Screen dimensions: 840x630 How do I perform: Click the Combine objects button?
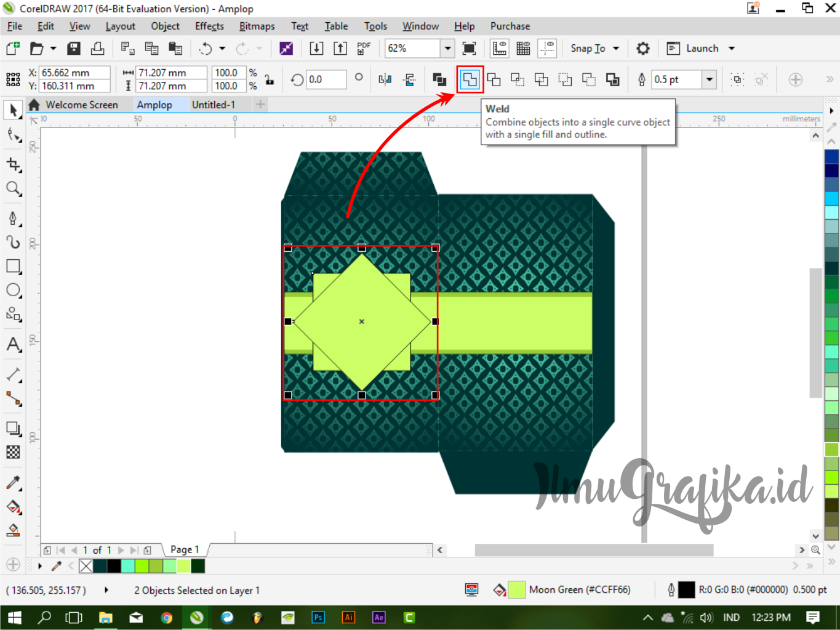click(439, 79)
